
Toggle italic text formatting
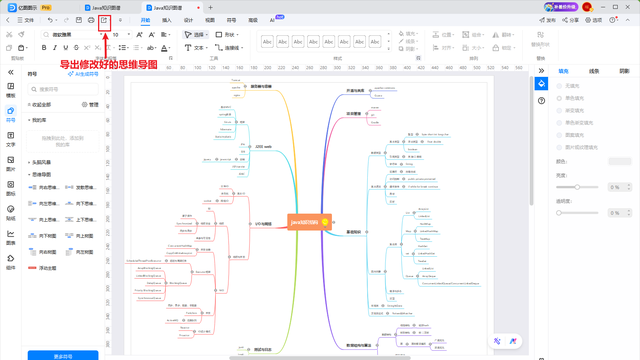[55, 48]
